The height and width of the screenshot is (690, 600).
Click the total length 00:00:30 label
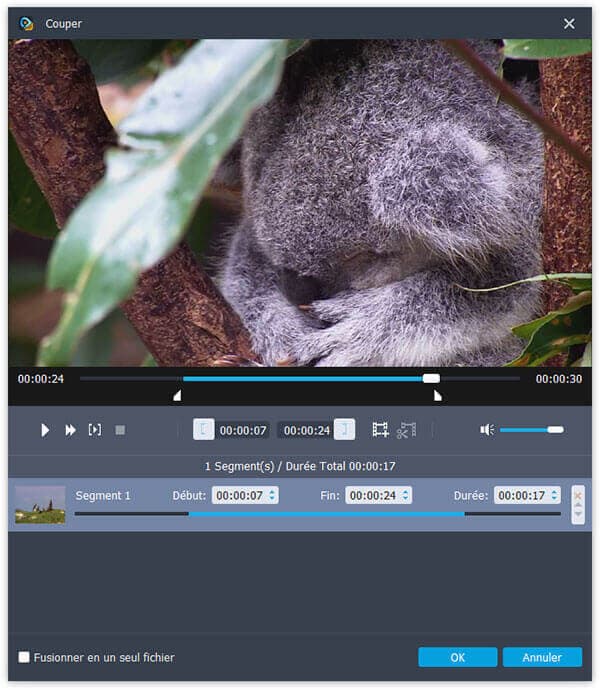click(559, 378)
